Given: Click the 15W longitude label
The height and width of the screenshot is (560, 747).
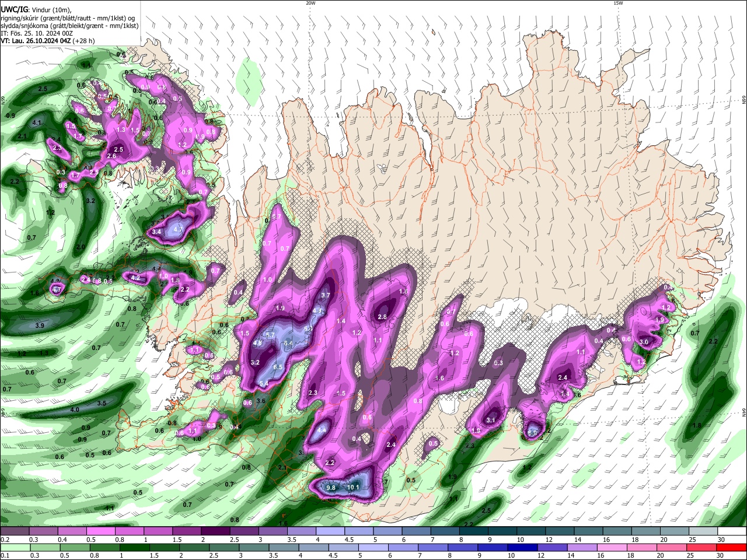Looking at the screenshot, I should tap(618, 3).
